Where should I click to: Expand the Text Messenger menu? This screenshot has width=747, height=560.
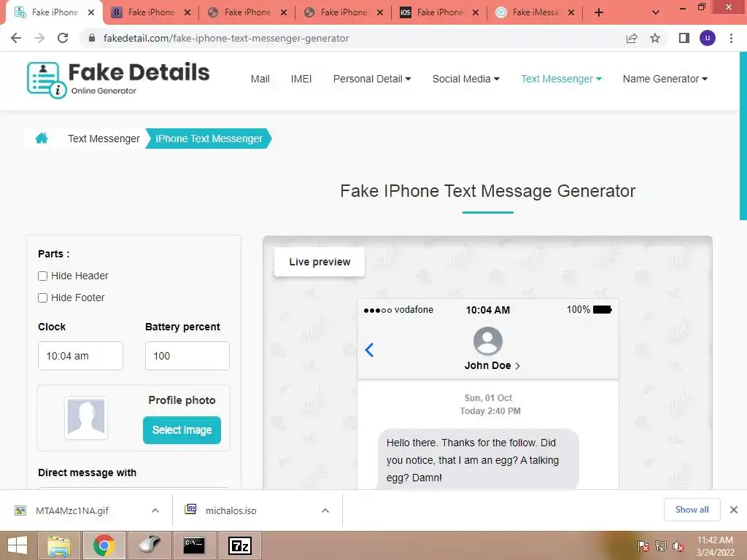point(561,79)
